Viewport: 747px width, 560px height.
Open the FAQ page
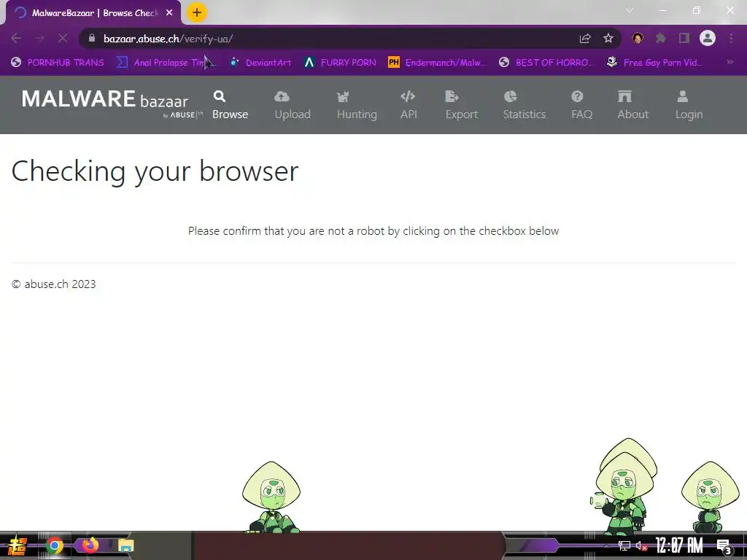(x=581, y=105)
